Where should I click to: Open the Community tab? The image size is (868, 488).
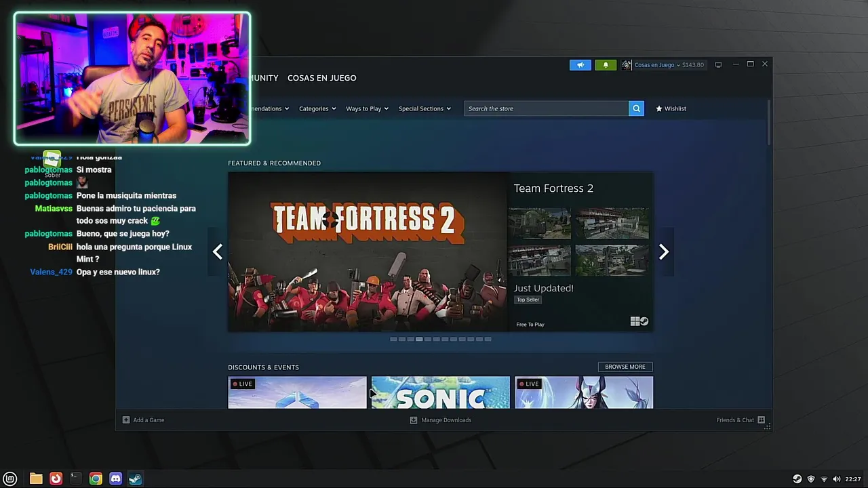264,78
